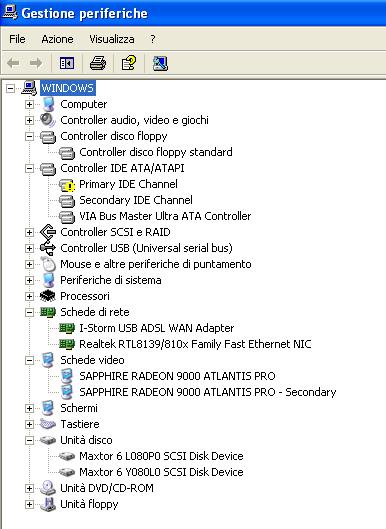Collapse the WINDOWS root node
The height and width of the screenshot is (529, 386).
[10, 88]
